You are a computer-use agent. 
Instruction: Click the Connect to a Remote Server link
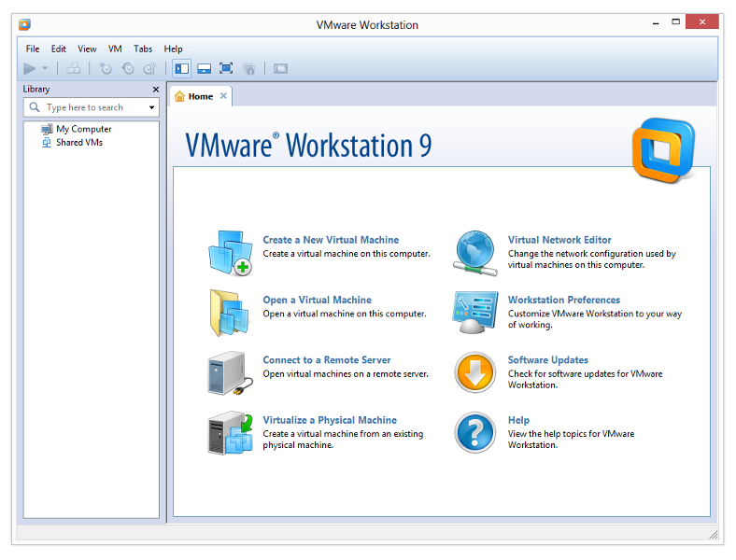tap(327, 360)
